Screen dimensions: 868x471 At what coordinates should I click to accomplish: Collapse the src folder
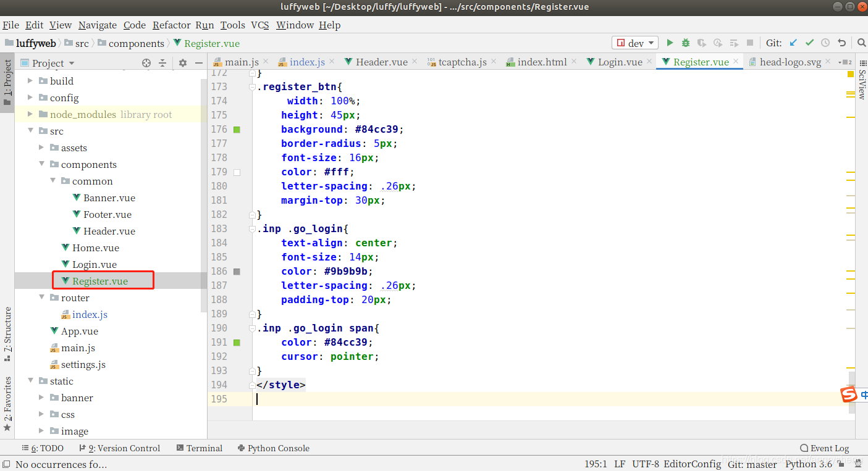point(30,131)
